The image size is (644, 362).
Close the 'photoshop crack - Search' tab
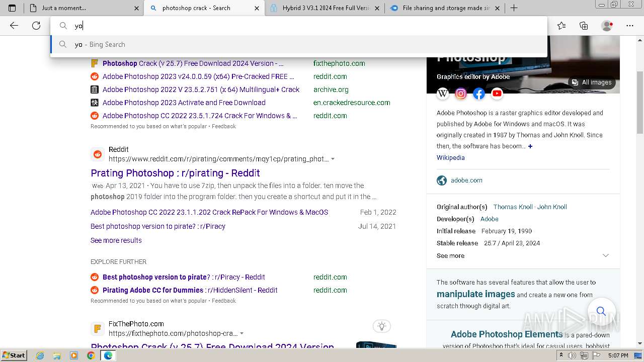click(257, 8)
